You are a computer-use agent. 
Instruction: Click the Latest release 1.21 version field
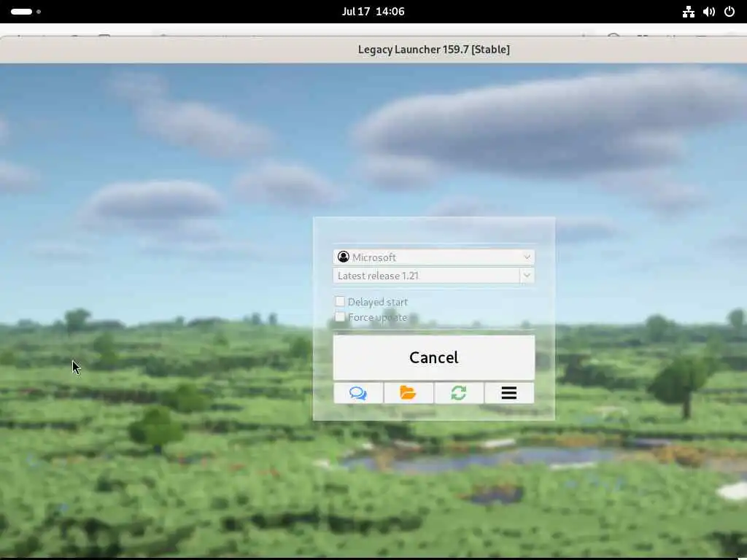point(426,276)
